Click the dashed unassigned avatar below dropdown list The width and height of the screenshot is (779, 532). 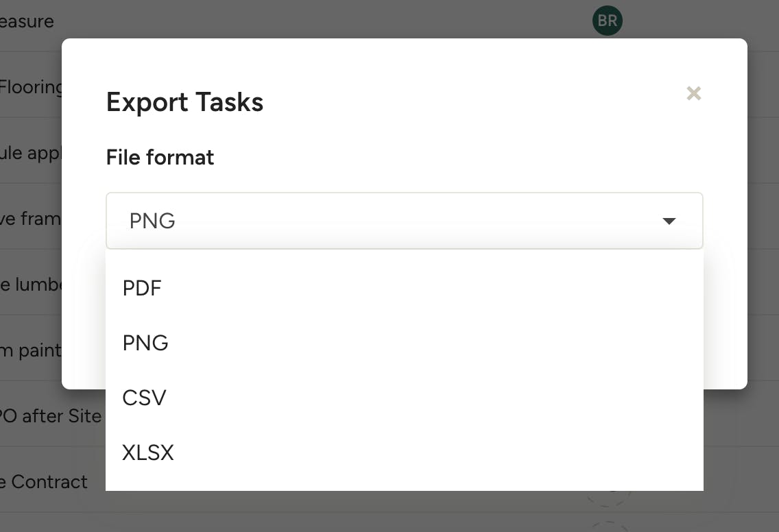coord(609,498)
